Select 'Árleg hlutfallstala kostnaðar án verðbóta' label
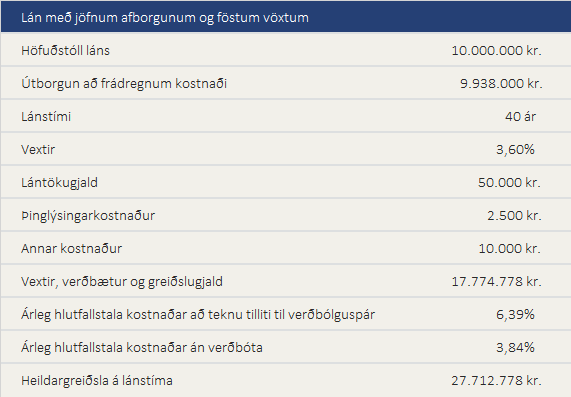Viewport: 571px width, 397px height. click(x=142, y=347)
